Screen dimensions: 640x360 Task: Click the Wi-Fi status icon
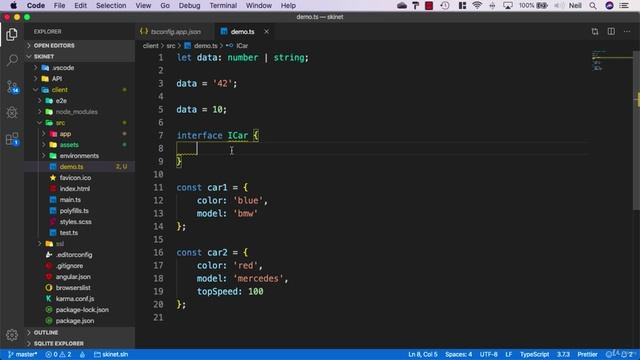pyautogui.click(x=476, y=5)
